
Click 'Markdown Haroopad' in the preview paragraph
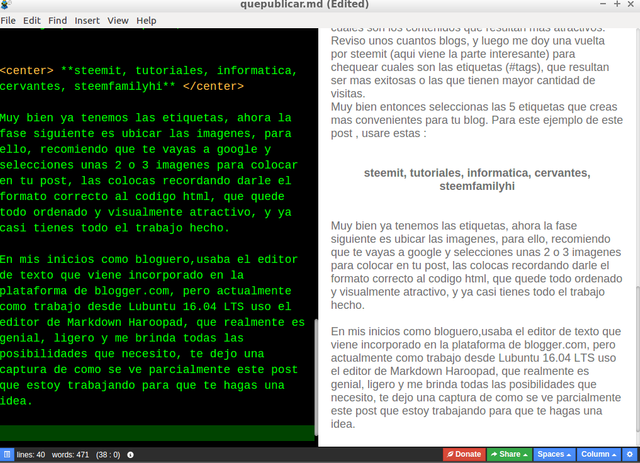coord(443,371)
